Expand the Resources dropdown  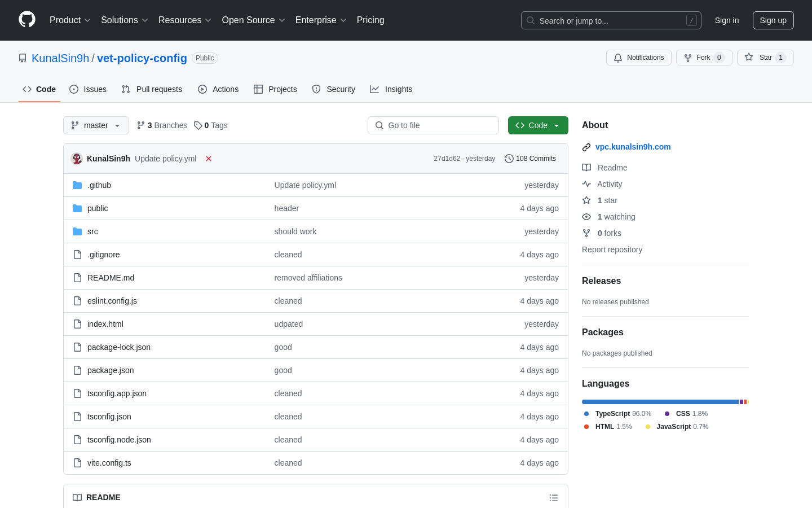click(185, 20)
